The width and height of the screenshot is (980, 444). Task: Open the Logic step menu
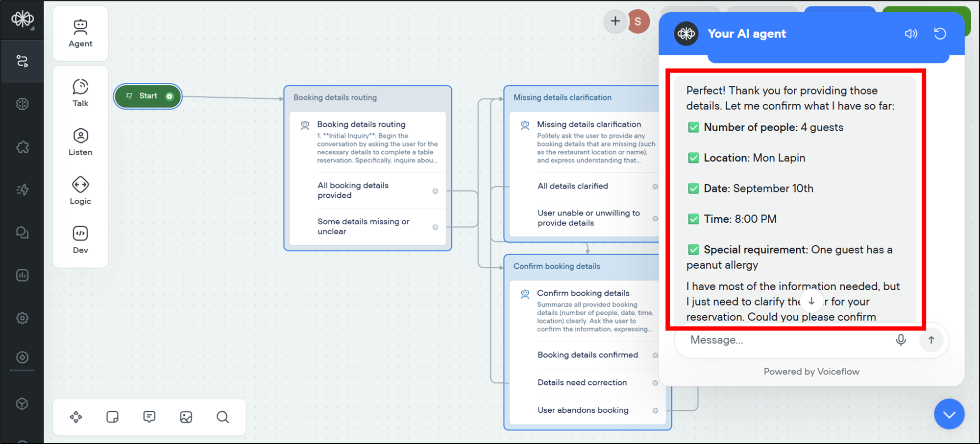[x=80, y=190]
